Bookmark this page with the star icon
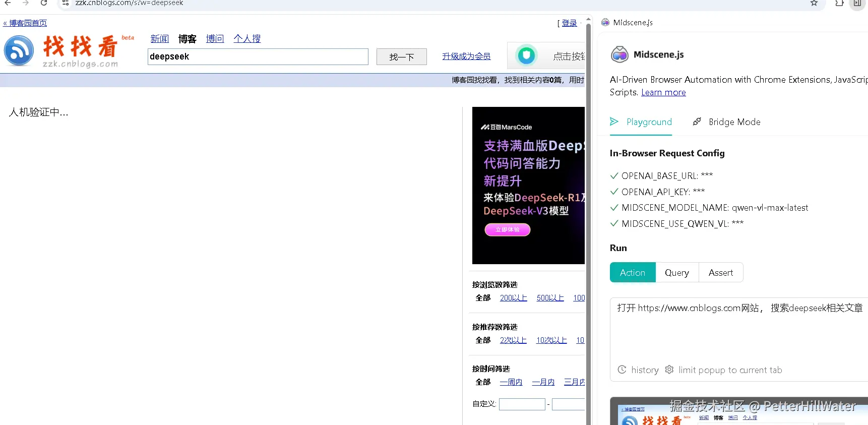The height and width of the screenshot is (425, 868). [x=814, y=3]
